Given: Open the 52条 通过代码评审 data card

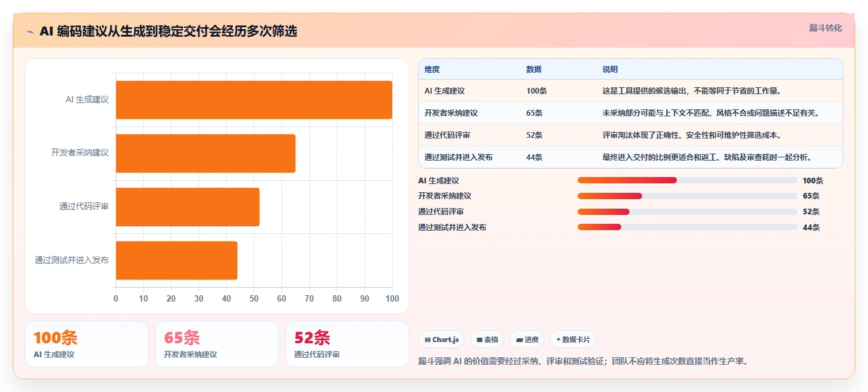Looking at the screenshot, I should click(347, 344).
